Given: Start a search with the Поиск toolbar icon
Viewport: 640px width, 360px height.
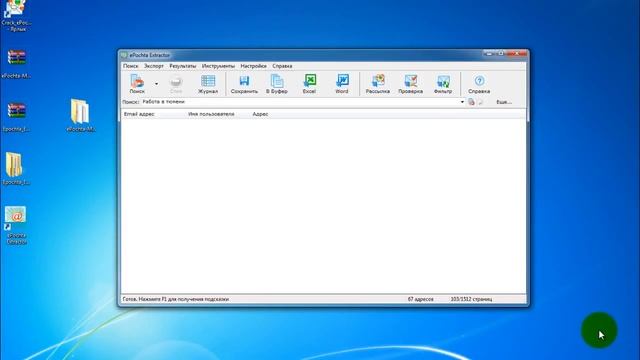Looking at the screenshot, I should (137, 84).
